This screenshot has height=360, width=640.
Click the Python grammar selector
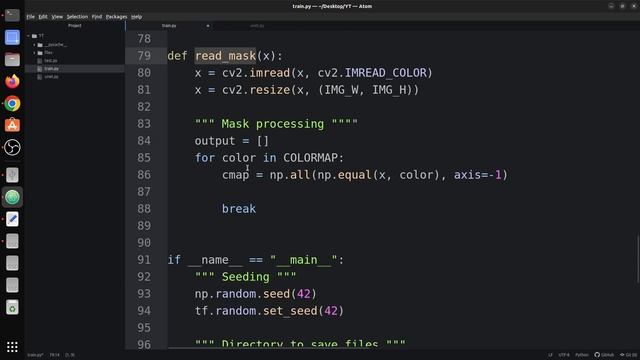[582, 355]
